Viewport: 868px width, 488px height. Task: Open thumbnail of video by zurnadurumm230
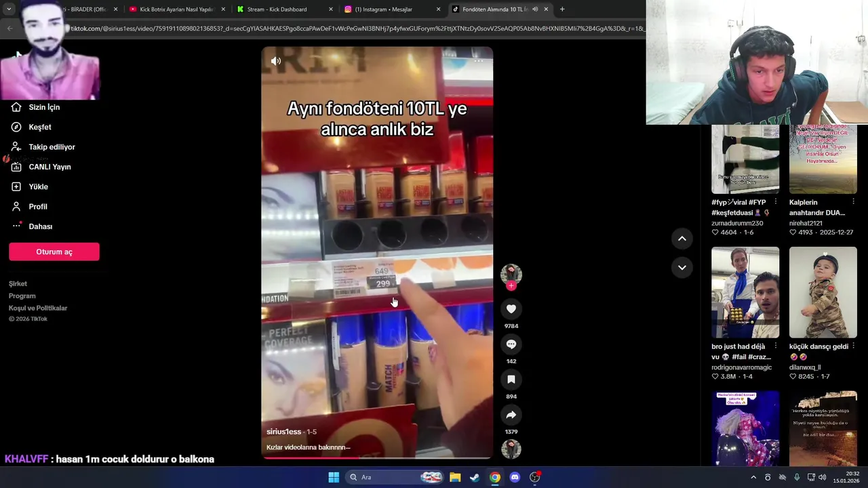point(745,159)
